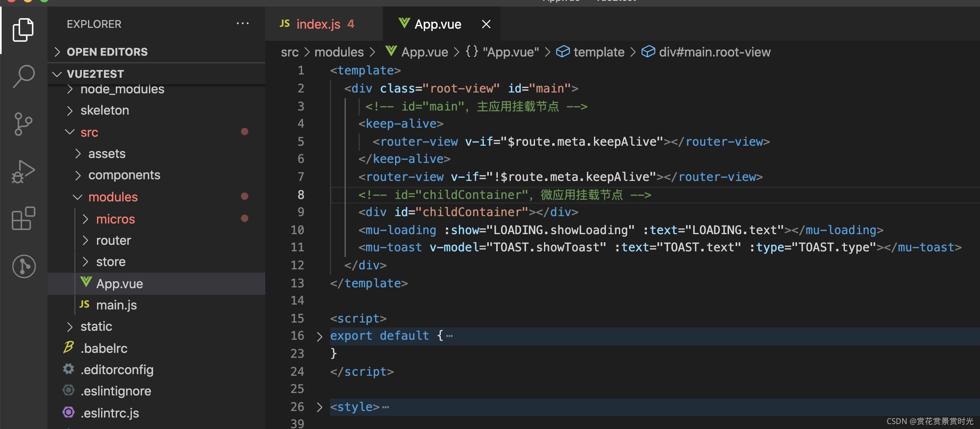Click the div#main.root-view breadcrumb
The height and width of the screenshot is (429, 980).
tap(715, 52)
